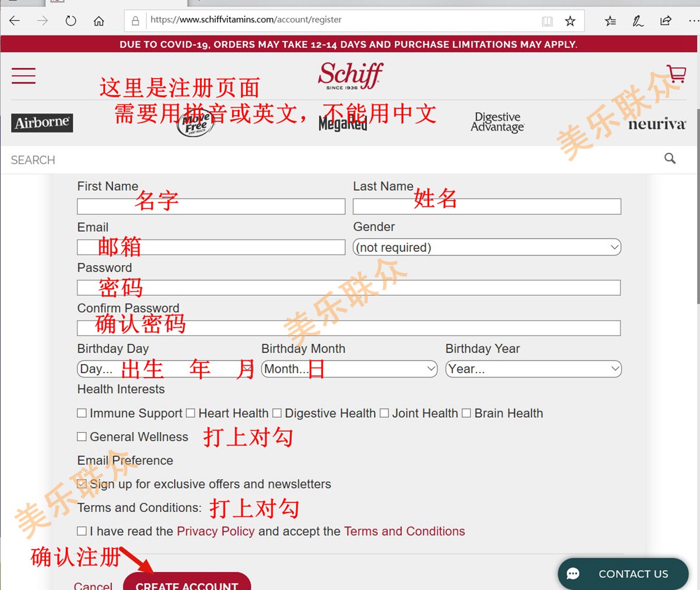
Task: Check the Heart Health checkbox
Action: click(191, 413)
